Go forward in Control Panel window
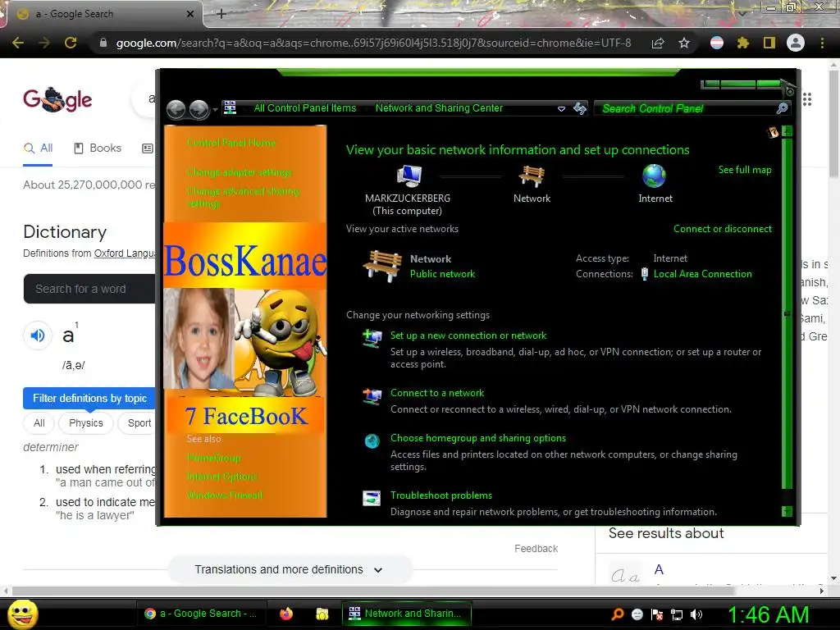Screen dimensions: 840x630 pyautogui.click(x=199, y=109)
